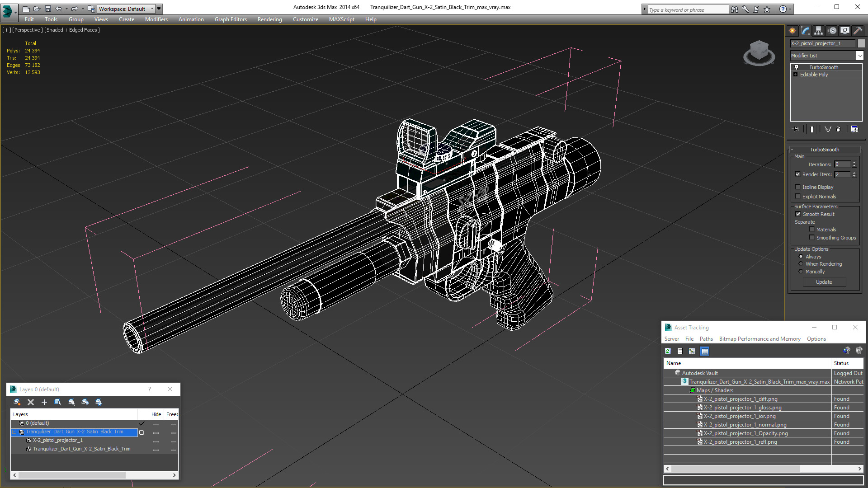
Task: Click the undo arrow icon
Action: pos(59,9)
